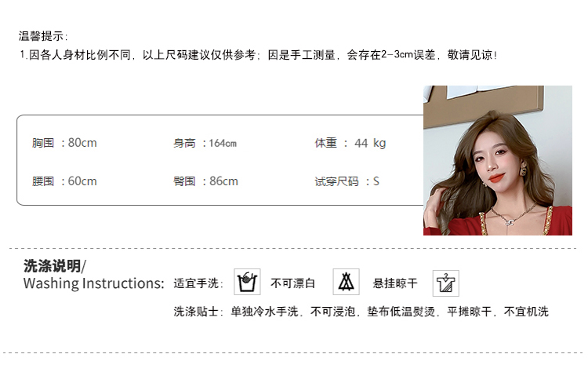588x376 pixels.
Task: Click the 洗涤贴士 washing tips line
Action: [x=361, y=312]
